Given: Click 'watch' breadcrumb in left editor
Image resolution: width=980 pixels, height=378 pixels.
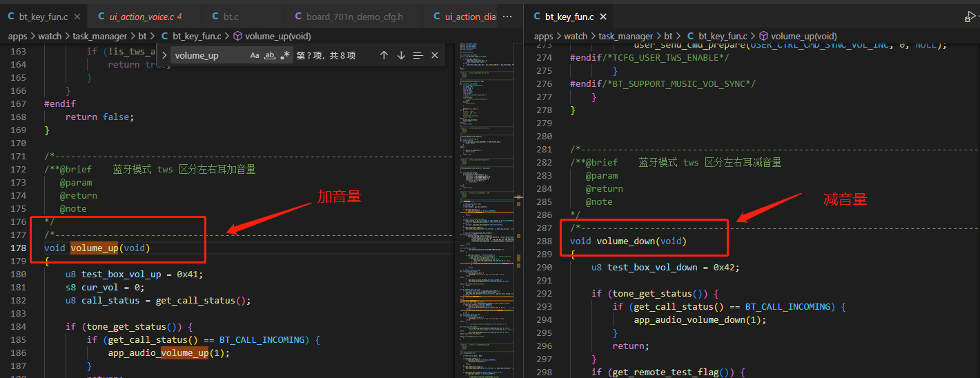Looking at the screenshot, I should click(x=50, y=36).
